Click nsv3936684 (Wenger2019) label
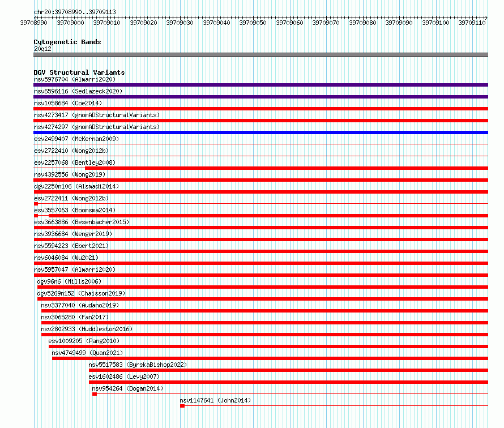The height and width of the screenshot is (428, 504). click(73, 234)
